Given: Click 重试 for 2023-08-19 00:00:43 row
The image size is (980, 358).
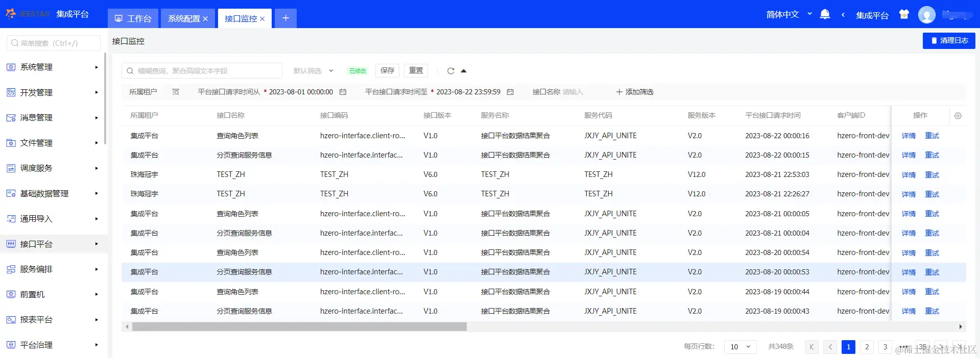Looking at the screenshot, I should (932, 311).
